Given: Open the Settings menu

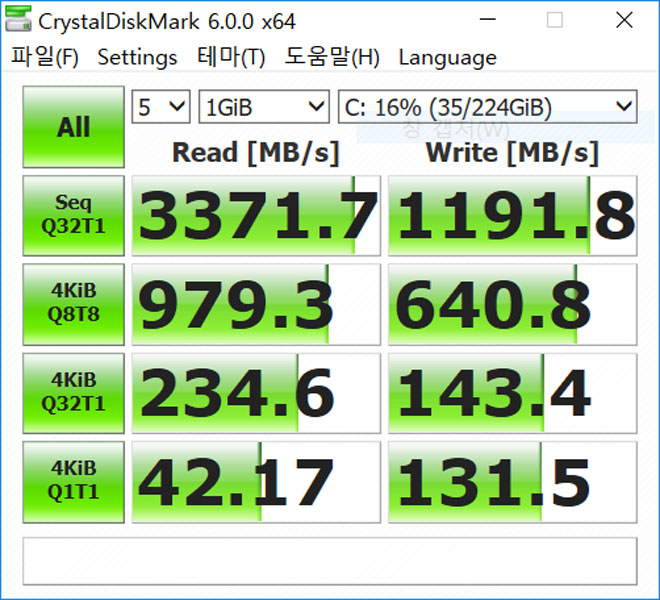Looking at the screenshot, I should [137, 57].
